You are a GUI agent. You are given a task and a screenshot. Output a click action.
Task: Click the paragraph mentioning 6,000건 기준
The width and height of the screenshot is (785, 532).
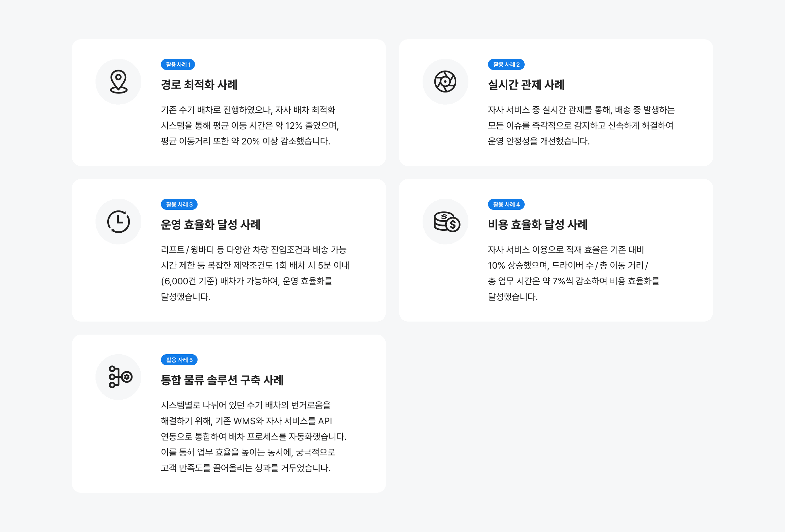pos(255,273)
